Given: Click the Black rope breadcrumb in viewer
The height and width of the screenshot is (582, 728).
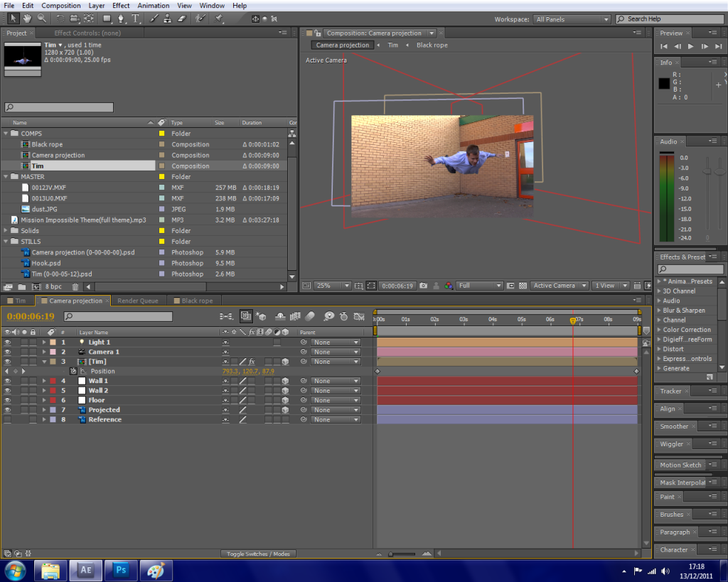Looking at the screenshot, I should [432, 45].
